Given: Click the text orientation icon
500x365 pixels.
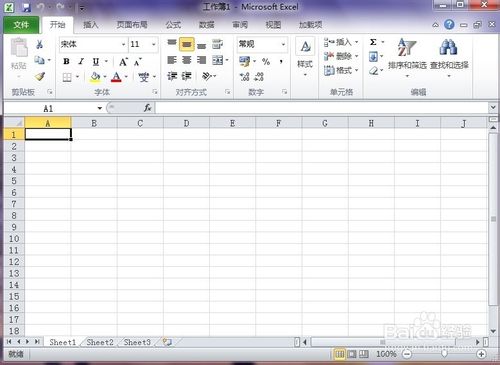Looking at the screenshot, I should [x=207, y=77].
